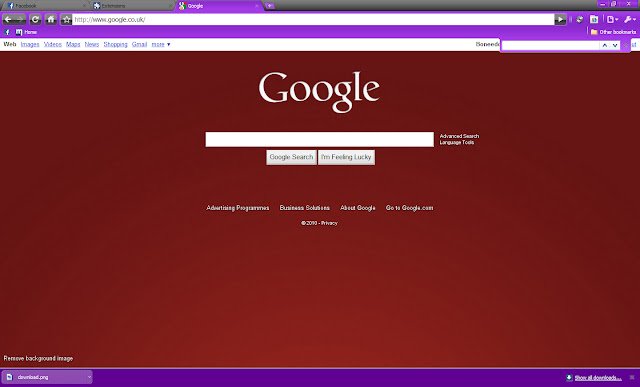Click the find-in-page text field
This screenshot has width=640, height=387.
point(550,45)
